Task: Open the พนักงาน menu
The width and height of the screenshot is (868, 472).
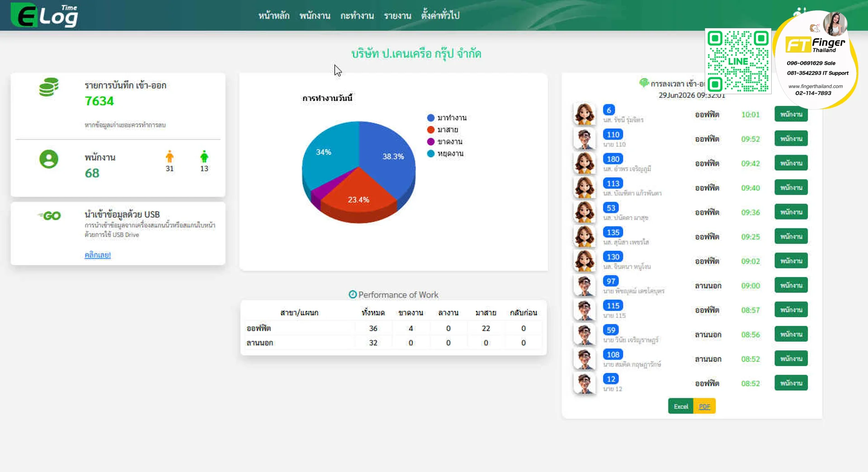Action: click(315, 15)
